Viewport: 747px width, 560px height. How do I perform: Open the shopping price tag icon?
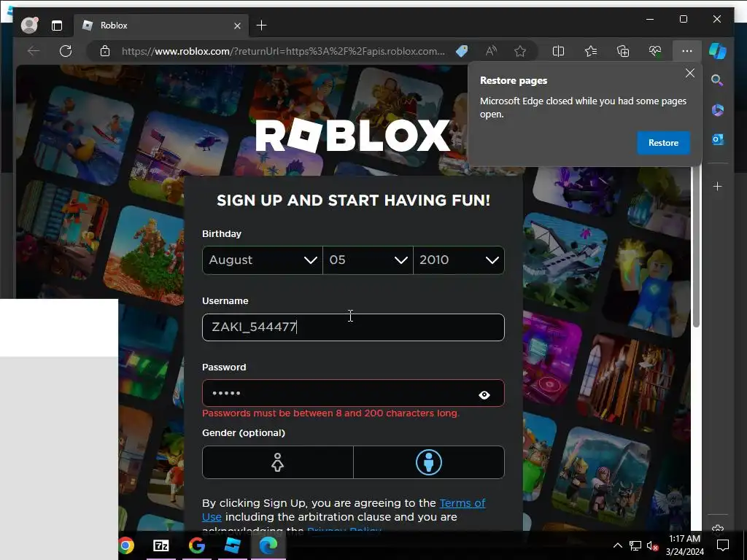[462, 51]
